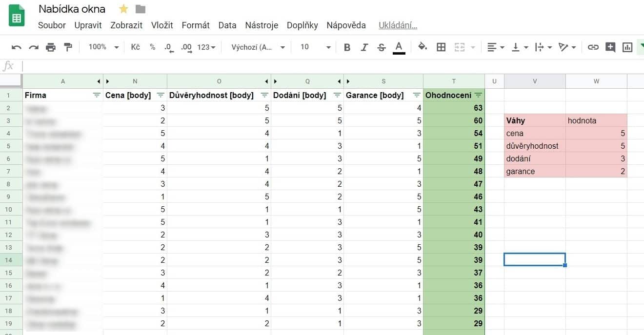Select the paint format roller tool
644x335 pixels.
click(x=68, y=47)
